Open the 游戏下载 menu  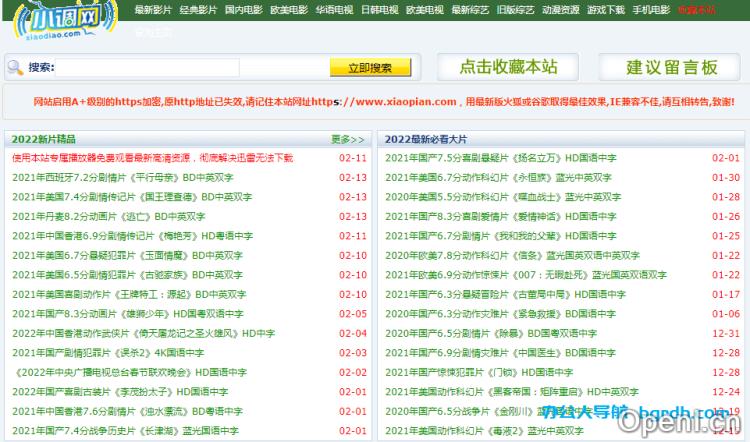606,10
